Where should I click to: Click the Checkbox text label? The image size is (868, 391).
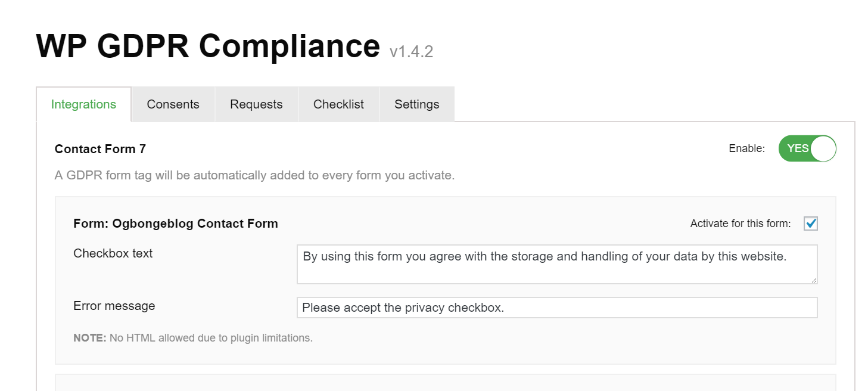[113, 253]
